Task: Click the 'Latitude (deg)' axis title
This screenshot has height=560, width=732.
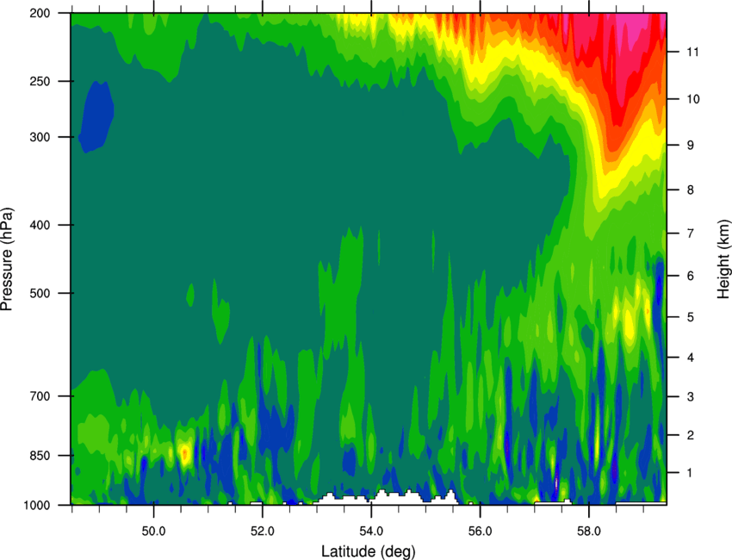Action: (368, 551)
